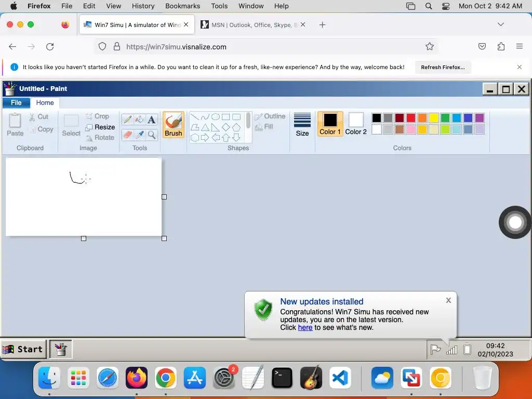Viewport: 532px width, 399px height.
Task: Click the Paint taskbar button
Action: coord(61,349)
